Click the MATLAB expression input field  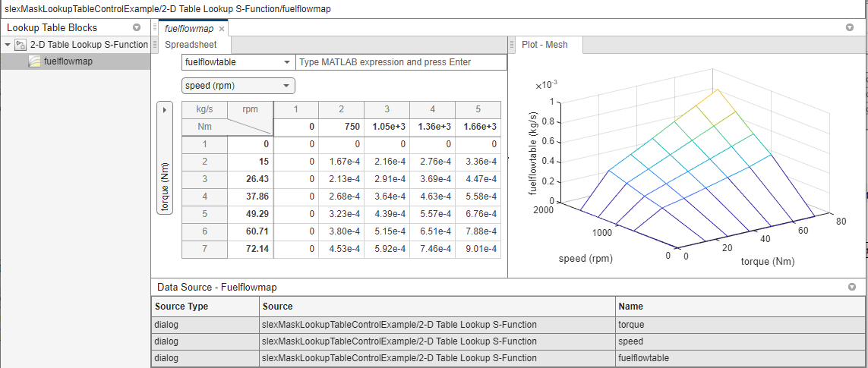pyautogui.click(x=402, y=62)
